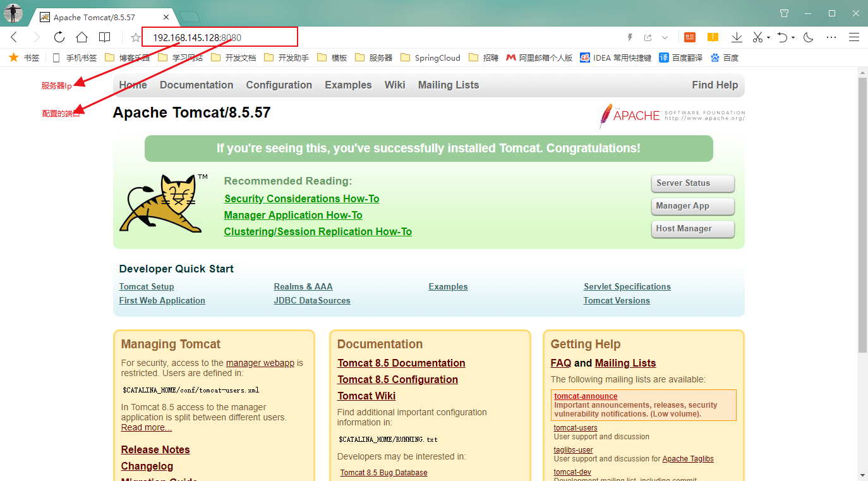Open the 百度 bookmark
This screenshot has width=868, height=481.
click(x=725, y=58)
